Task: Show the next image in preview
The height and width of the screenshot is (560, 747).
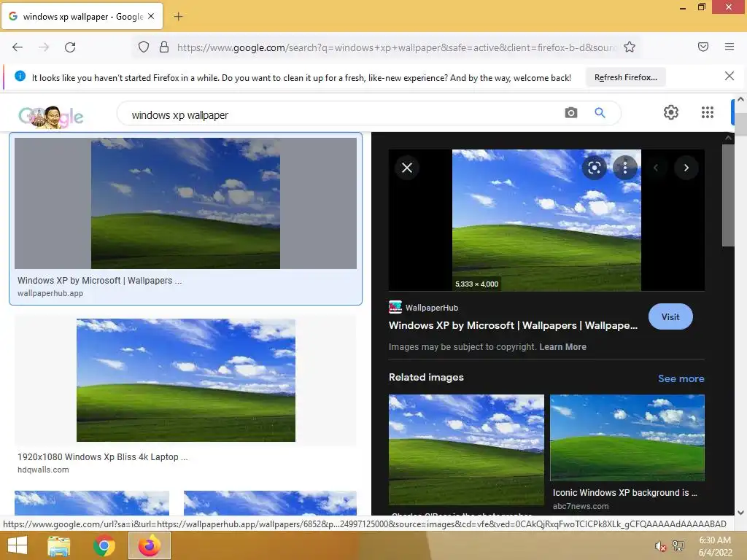Action: [x=686, y=168]
